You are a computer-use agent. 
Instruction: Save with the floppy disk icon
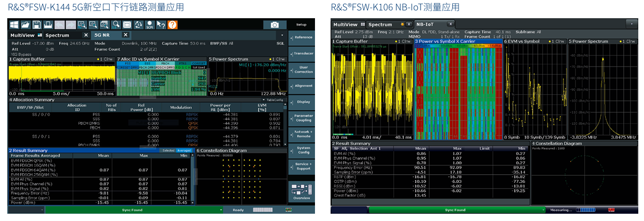coord(37,24)
